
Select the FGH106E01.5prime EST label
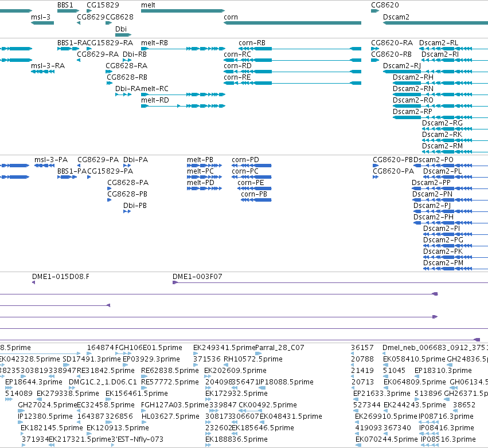tap(149, 348)
